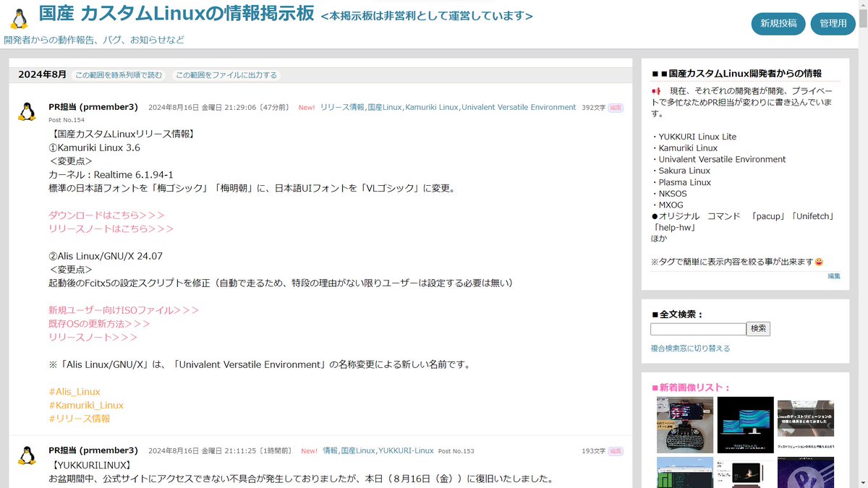Filter by Kamuriki Linux tag in post header
868x488 pixels.
click(432, 107)
